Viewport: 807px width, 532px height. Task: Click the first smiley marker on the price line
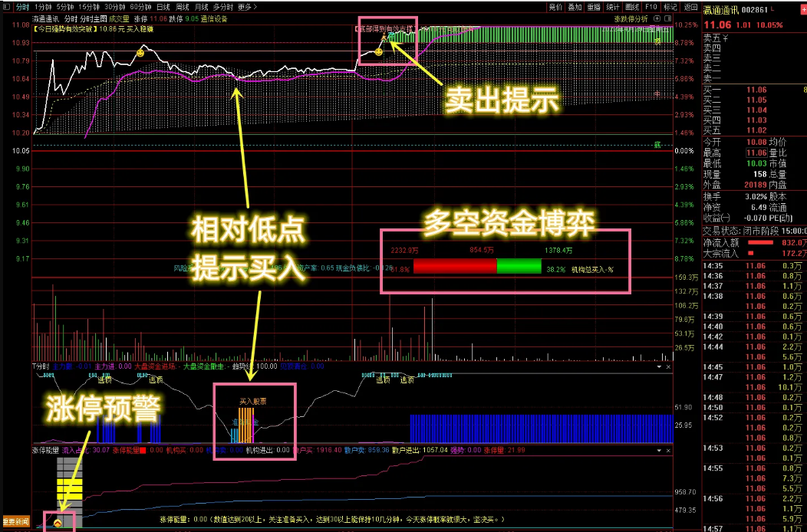pyautogui.click(x=140, y=53)
